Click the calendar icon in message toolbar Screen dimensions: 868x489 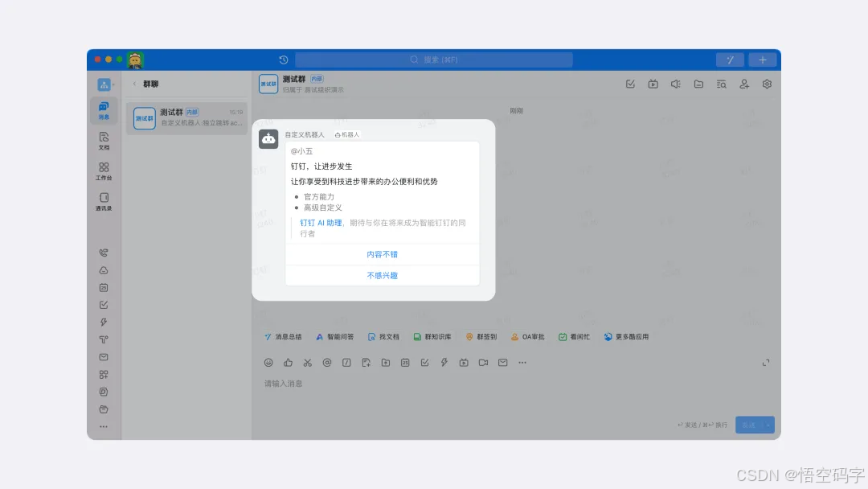pyautogui.click(x=405, y=363)
